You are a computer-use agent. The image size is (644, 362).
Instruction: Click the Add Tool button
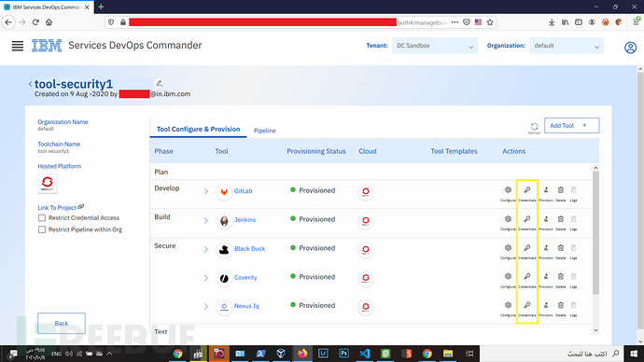pos(572,126)
